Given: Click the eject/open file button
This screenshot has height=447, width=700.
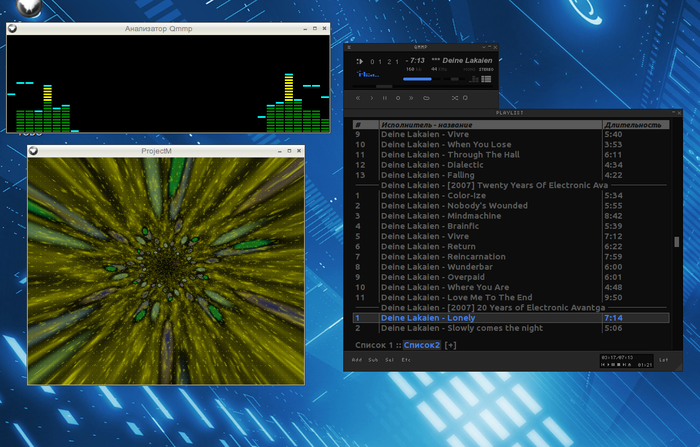Looking at the screenshot, I should (427, 98).
